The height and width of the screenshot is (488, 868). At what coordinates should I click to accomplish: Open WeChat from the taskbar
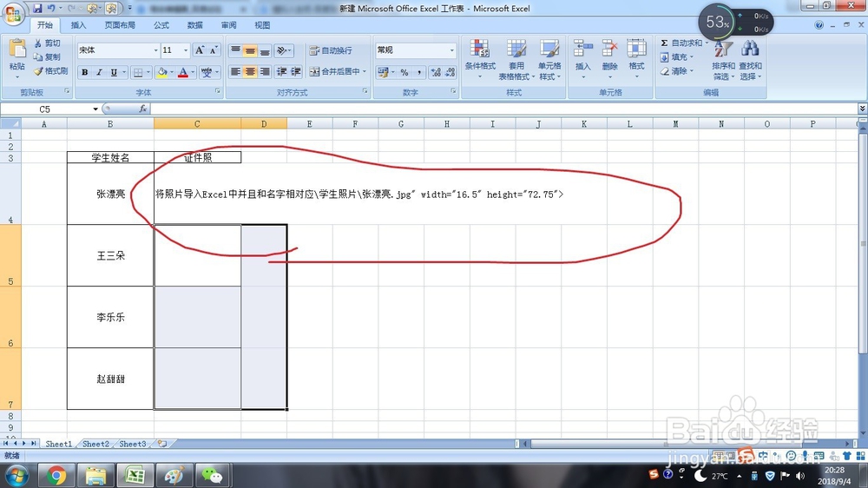(x=212, y=475)
